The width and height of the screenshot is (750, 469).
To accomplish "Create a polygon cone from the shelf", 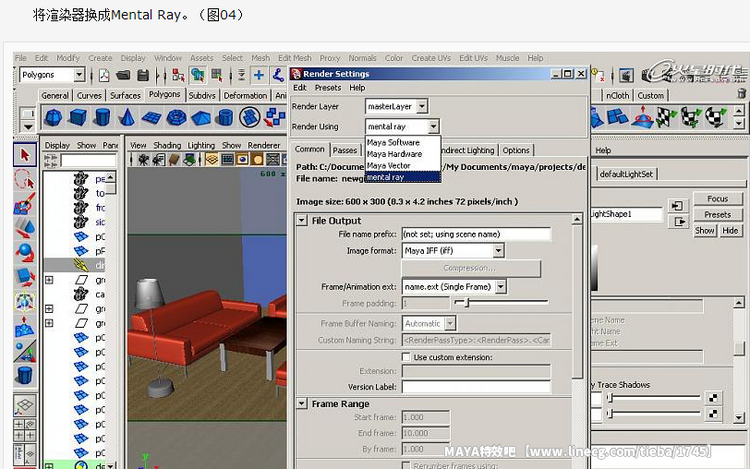I will (127, 118).
